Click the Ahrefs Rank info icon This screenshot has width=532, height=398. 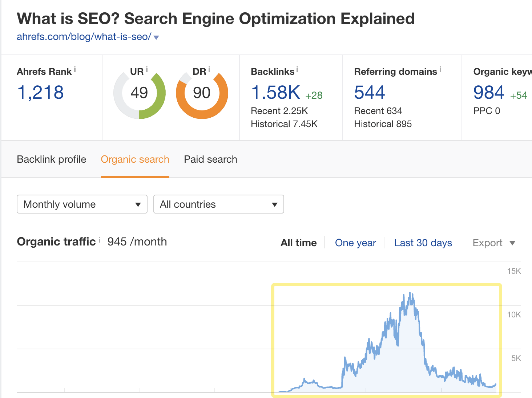(75, 69)
